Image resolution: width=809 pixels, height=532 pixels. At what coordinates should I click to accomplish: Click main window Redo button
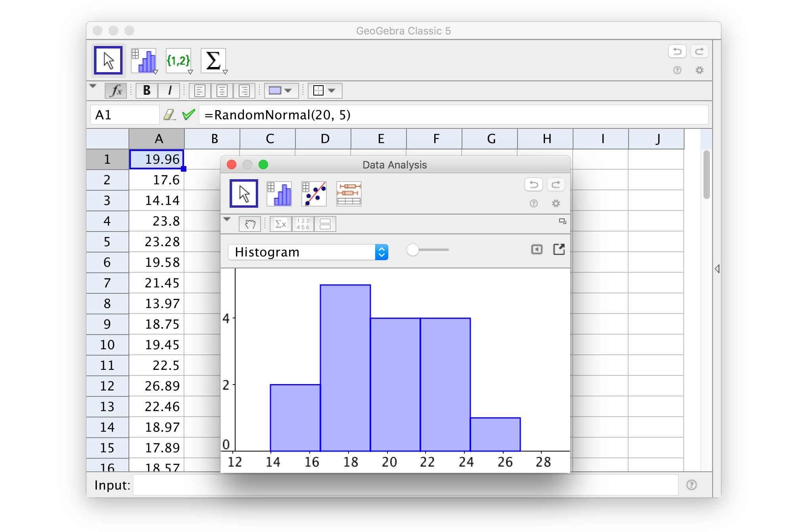click(x=700, y=51)
